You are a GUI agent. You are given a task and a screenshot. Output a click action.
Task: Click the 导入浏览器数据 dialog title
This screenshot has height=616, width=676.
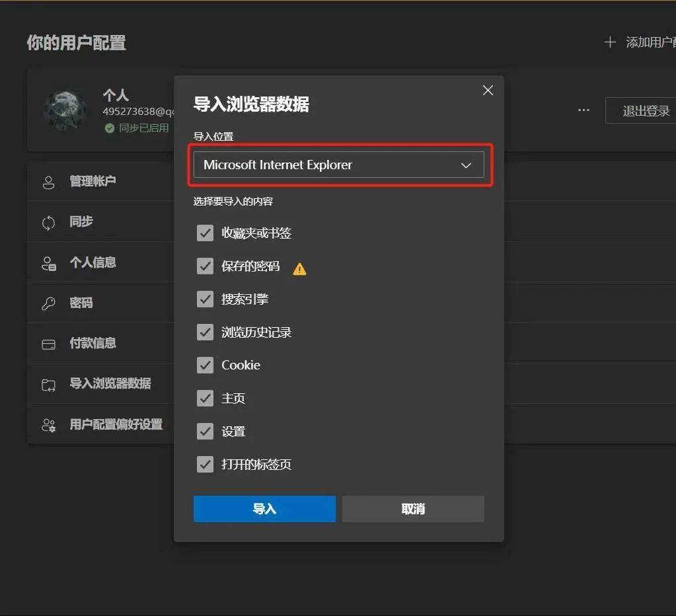click(251, 104)
